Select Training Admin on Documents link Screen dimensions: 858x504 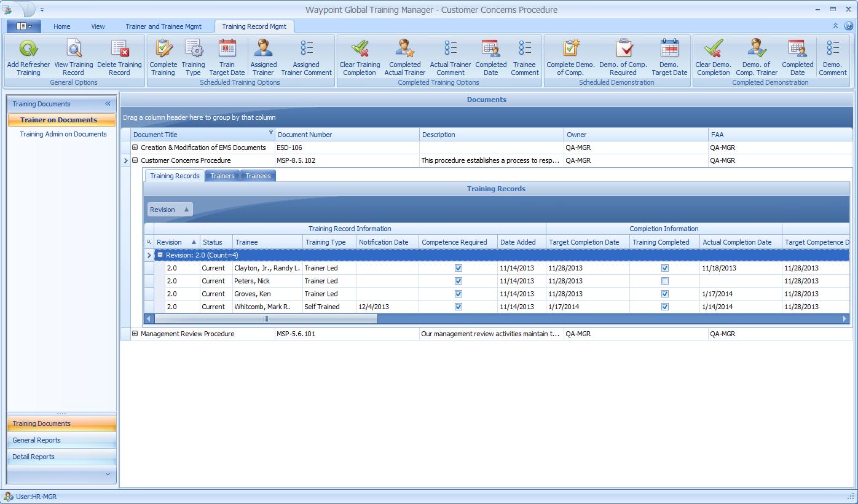coord(63,134)
